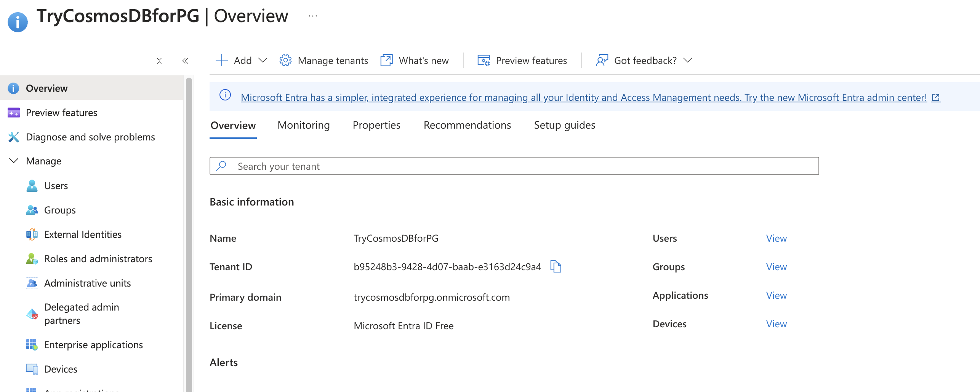Click the Got feedback person icon
980x392 pixels.
(x=602, y=60)
